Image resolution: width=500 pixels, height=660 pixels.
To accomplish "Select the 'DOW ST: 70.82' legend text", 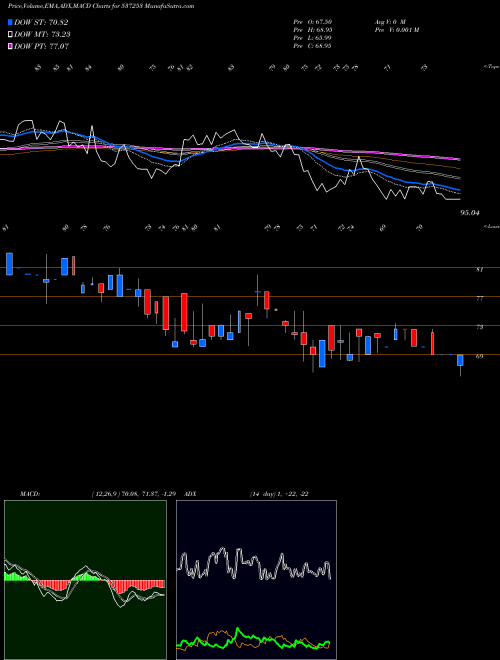I will 41,22.
